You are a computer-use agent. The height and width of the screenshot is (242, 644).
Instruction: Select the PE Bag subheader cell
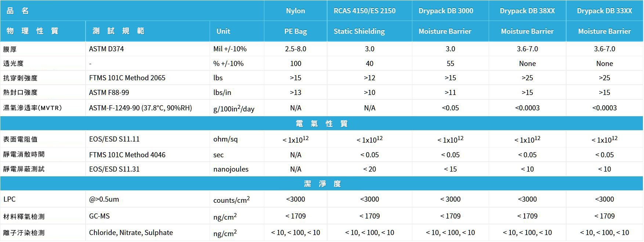(295, 31)
